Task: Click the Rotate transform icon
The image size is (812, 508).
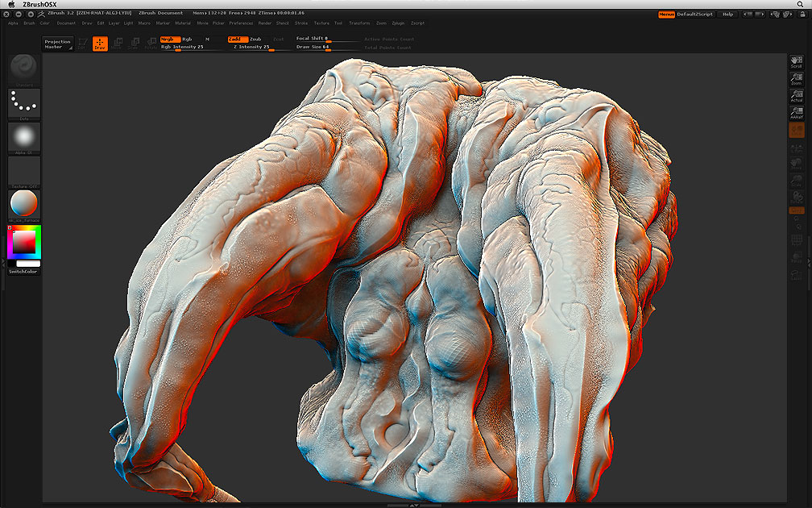Action: [151, 44]
